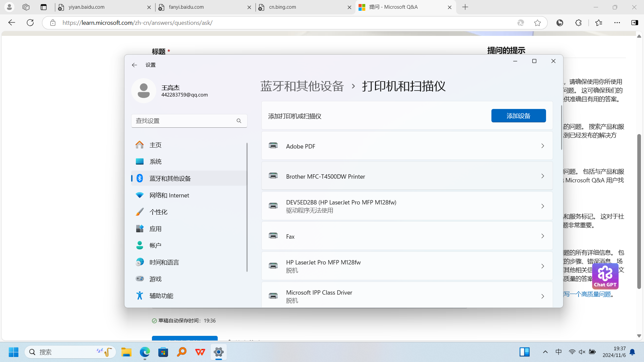Open 应用 settings category

(x=189, y=229)
